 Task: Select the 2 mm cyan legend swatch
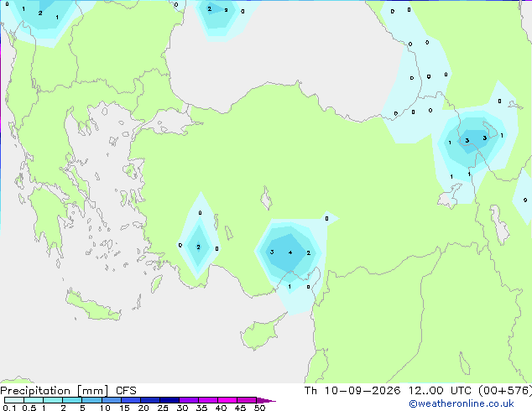point(72,400)
